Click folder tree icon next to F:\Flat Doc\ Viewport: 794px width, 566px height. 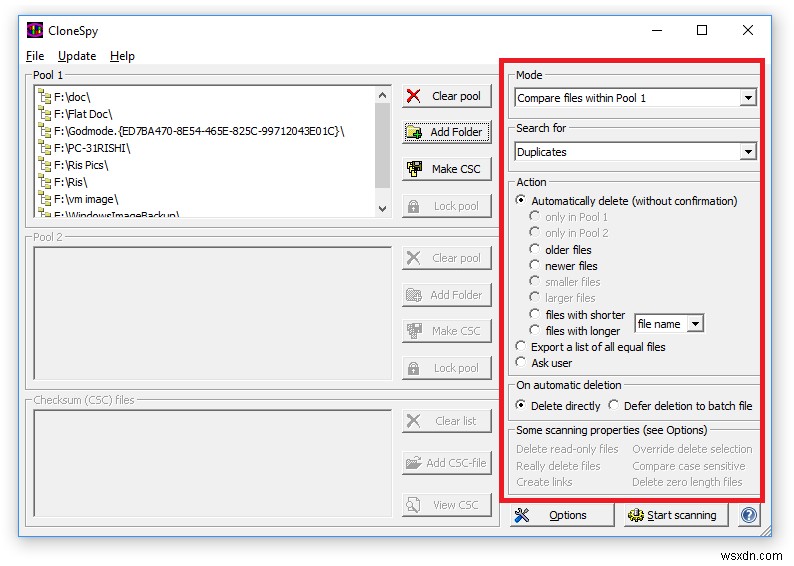point(45,114)
